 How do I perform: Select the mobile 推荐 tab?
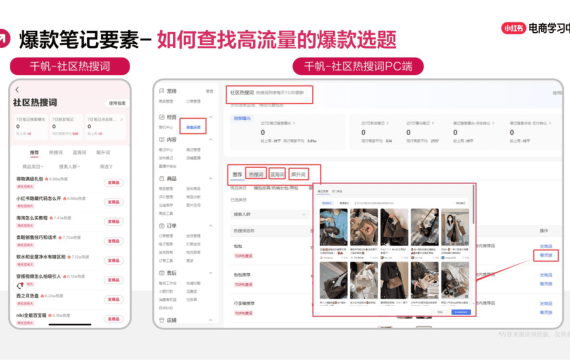click(x=34, y=152)
